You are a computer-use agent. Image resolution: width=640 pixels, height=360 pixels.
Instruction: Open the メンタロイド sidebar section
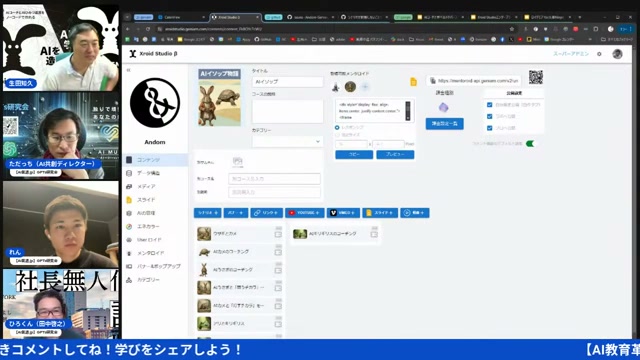[x=155, y=253]
